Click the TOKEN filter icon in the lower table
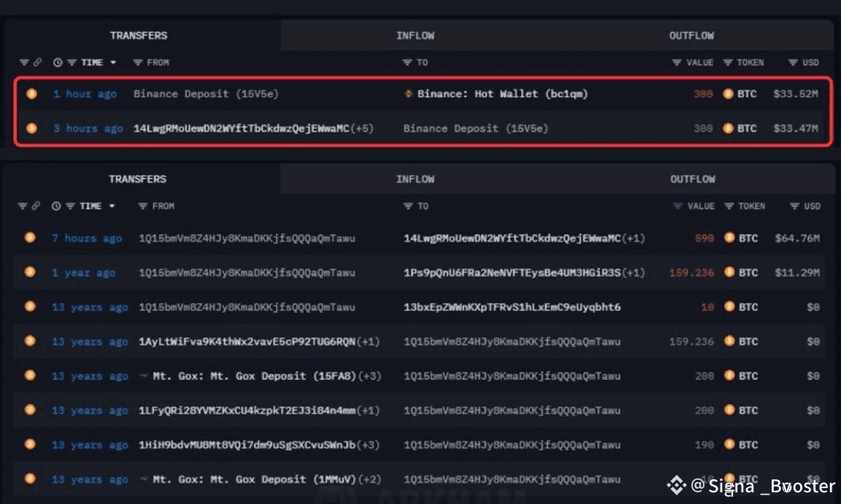841x504 pixels. 729,206
